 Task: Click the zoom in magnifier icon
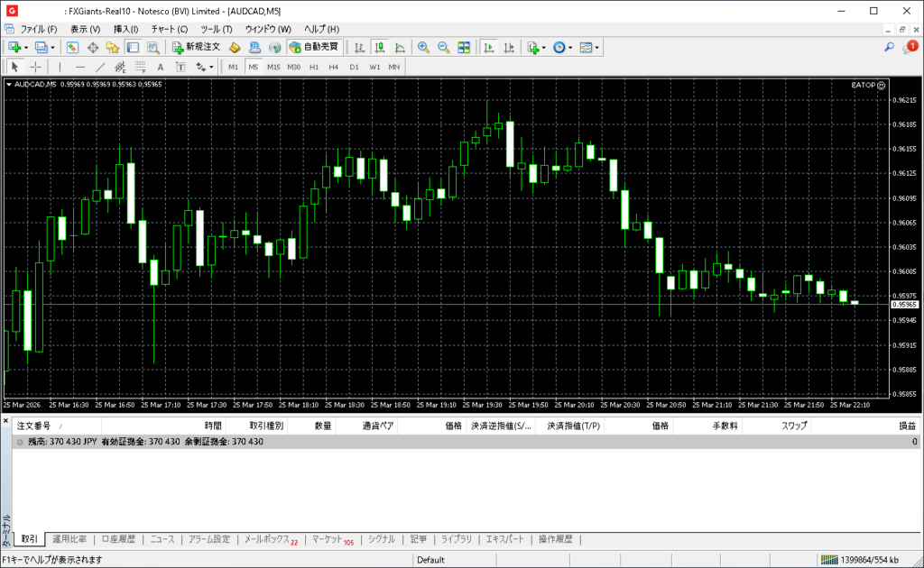coord(422,47)
